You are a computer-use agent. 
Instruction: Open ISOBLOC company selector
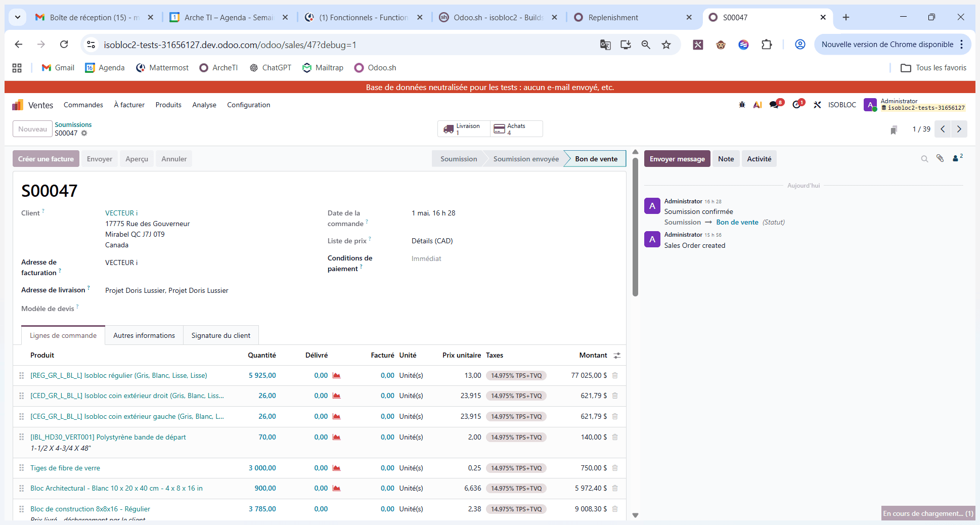[x=842, y=105]
